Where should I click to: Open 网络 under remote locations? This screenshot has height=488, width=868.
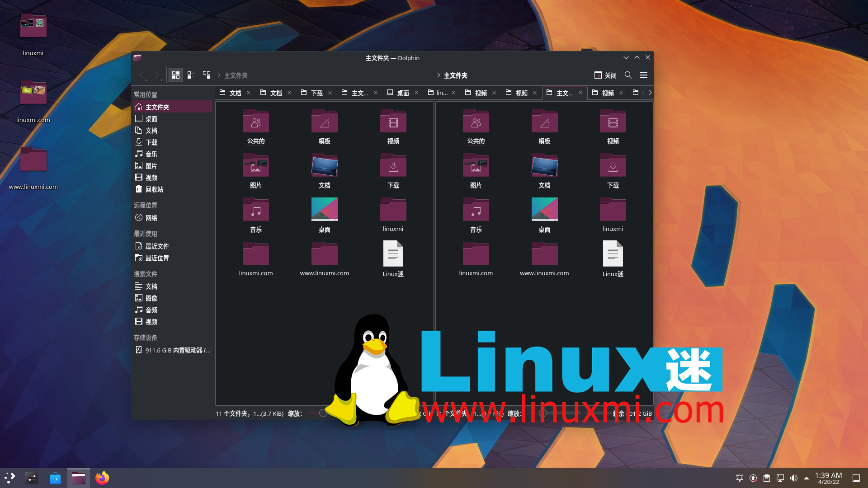click(173, 217)
